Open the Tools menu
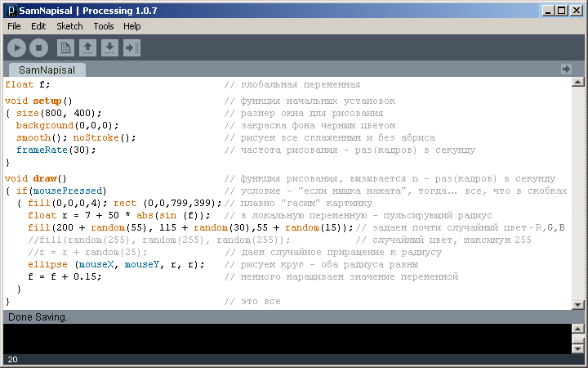The image size is (588, 368). tap(104, 26)
